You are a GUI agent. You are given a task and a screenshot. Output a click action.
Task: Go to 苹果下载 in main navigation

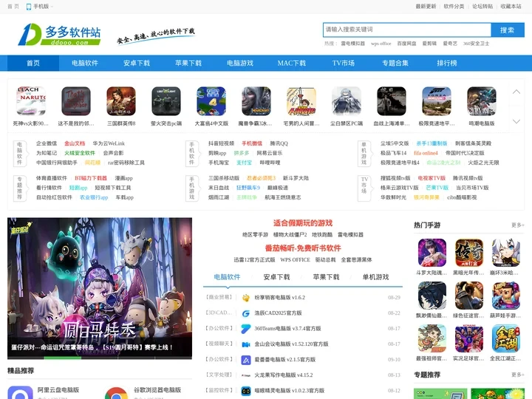(188, 63)
